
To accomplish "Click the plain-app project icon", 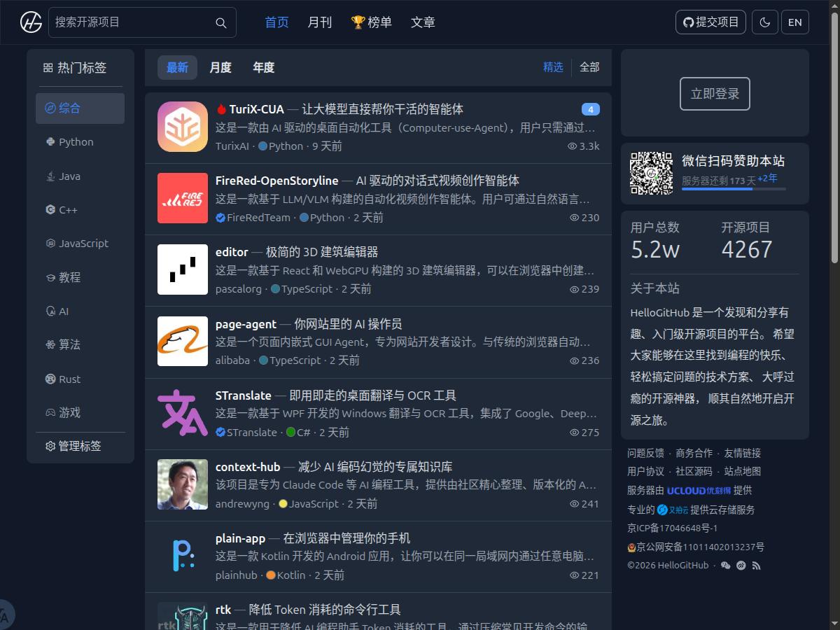I will coord(183,556).
